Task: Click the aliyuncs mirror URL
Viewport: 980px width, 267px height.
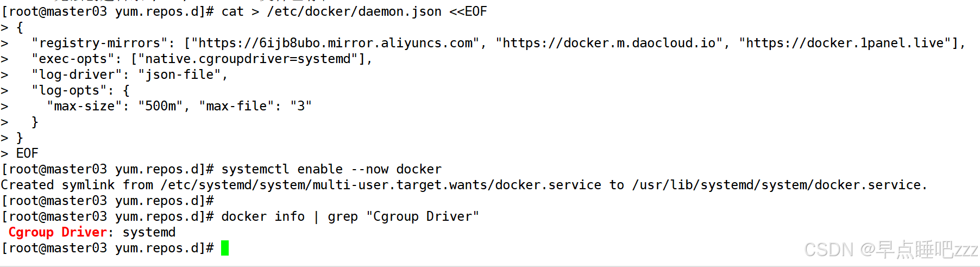Action: point(335,43)
